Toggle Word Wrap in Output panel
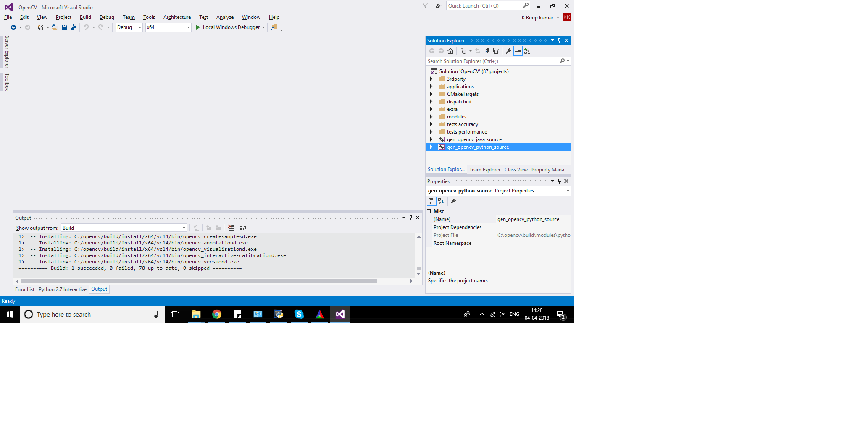Image resolution: width=868 pixels, height=436 pixels. (243, 228)
